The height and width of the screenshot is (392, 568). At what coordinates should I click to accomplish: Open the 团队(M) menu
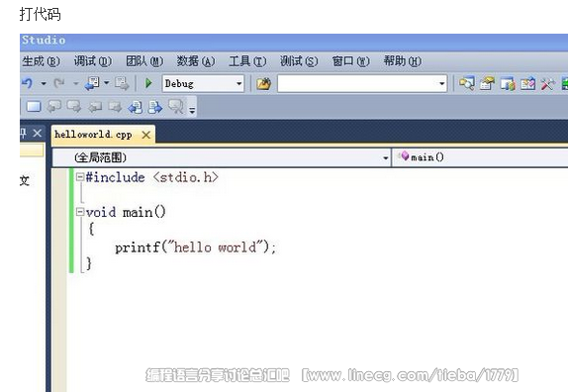pos(144,61)
